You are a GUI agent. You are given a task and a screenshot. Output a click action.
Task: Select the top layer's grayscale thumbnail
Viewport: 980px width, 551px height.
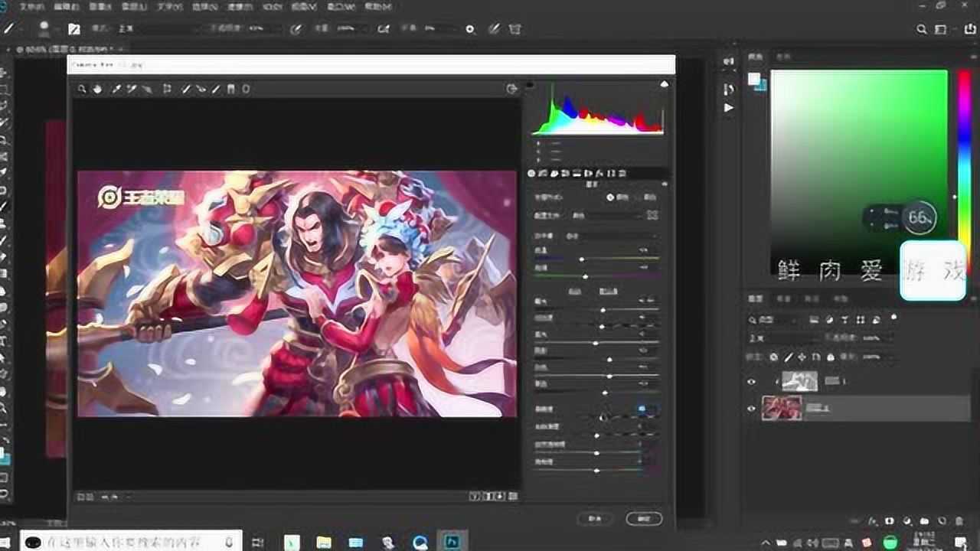[x=799, y=380]
